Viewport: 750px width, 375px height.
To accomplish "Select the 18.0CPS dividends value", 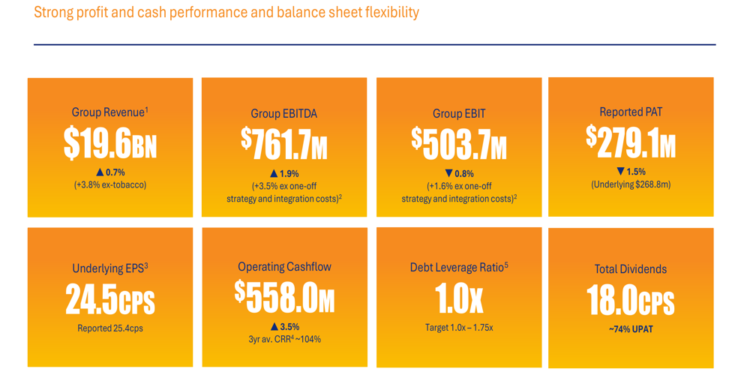I will tap(630, 299).
